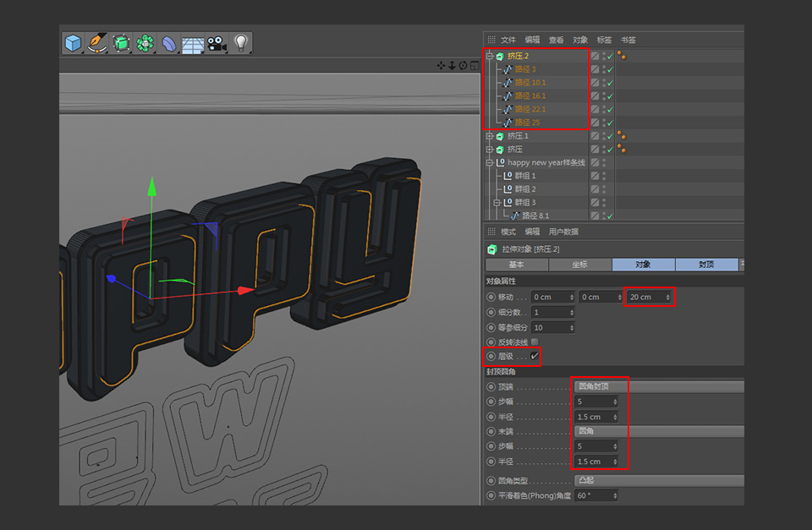Viewport: 812px width, 530px height.
Task: Click the viewport zoom navigation icon
Action: pos(452,65)
